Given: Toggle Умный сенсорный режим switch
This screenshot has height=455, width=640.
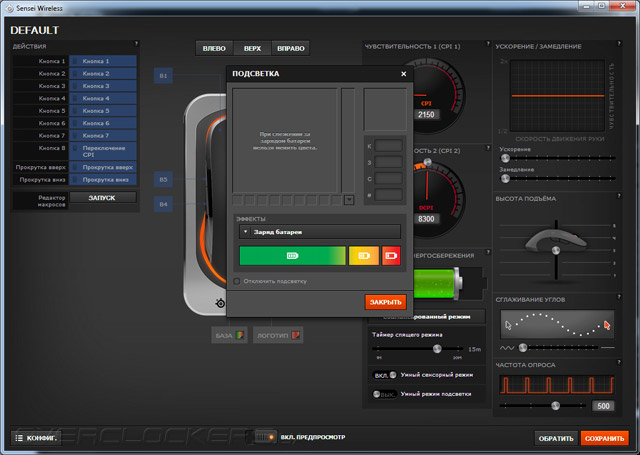Looking at the screenshot, I should pos(385,375).
